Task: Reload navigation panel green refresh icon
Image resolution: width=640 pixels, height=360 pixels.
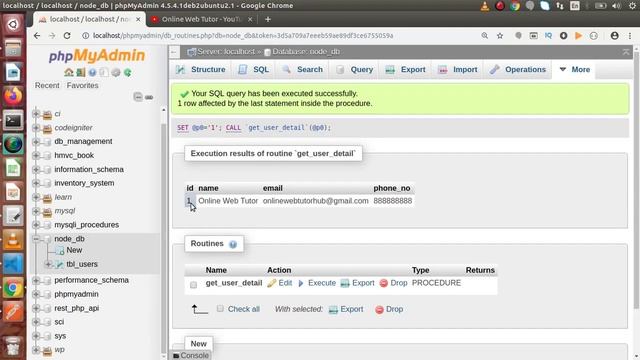Action: coord(128,72)
